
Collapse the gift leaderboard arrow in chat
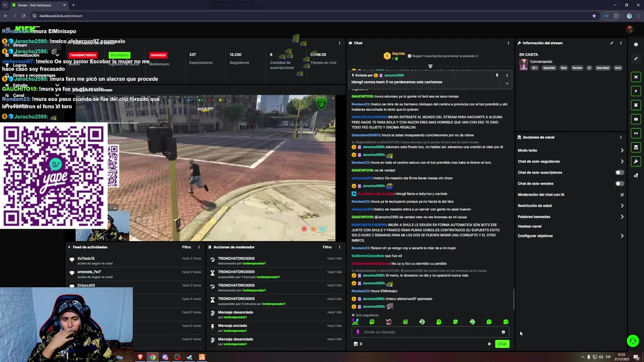click(x=430, y=66)
